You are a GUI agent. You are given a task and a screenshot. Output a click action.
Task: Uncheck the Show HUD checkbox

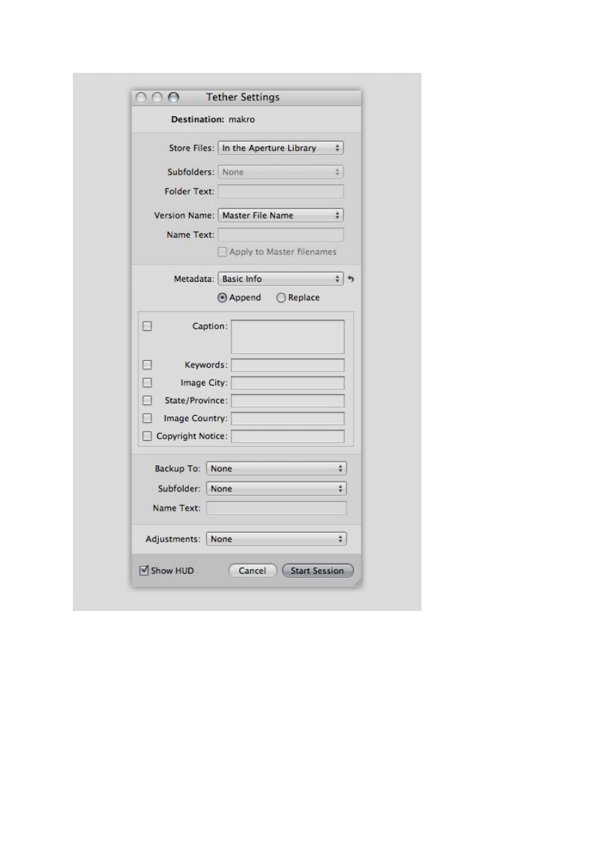click(x=144, y=570)
